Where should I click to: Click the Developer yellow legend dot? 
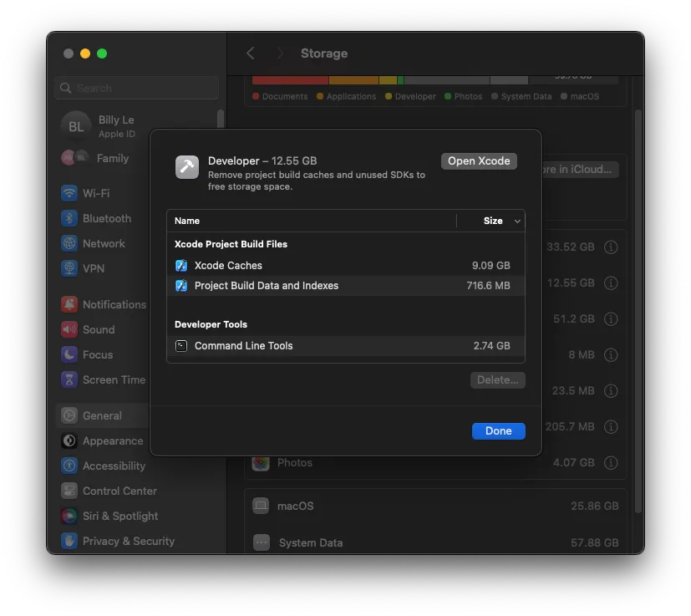(x=389, y=96)
